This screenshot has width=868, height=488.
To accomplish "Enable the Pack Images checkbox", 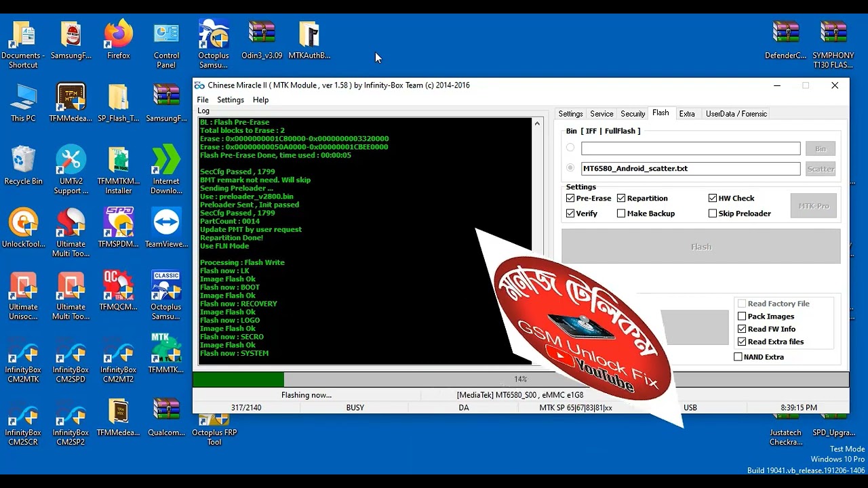I will click(742, 317).
